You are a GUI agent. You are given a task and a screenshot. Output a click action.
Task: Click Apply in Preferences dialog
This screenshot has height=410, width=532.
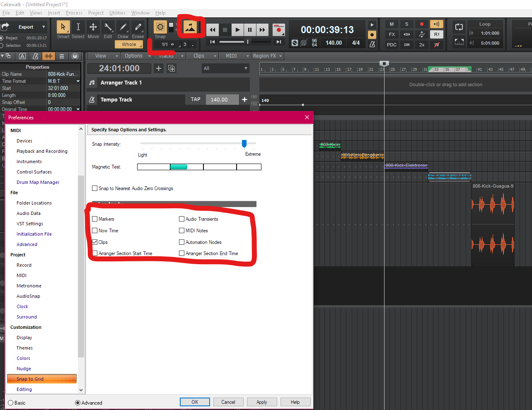point(262,402)
